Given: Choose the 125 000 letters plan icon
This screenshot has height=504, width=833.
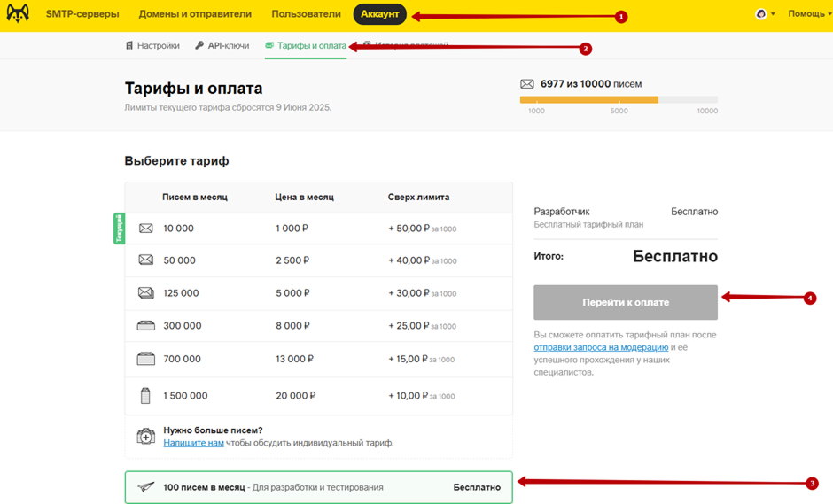Looking at the screenshot, I should 146,293.
